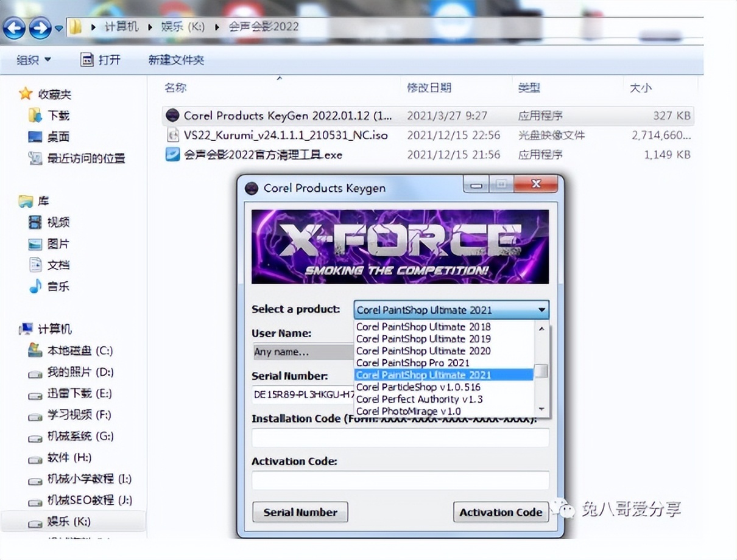Click the 会声会影2022官方清理工具 exe file icon
This screenshot has height=560, width=737.
pyautogui.click(x=173, y=155)
